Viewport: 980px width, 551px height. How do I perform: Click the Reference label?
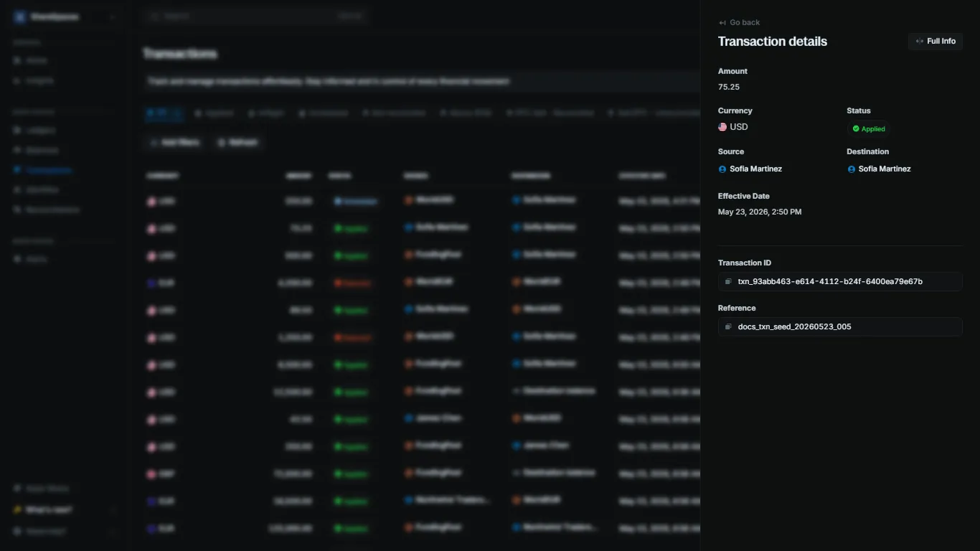click(x=737, y=309)
